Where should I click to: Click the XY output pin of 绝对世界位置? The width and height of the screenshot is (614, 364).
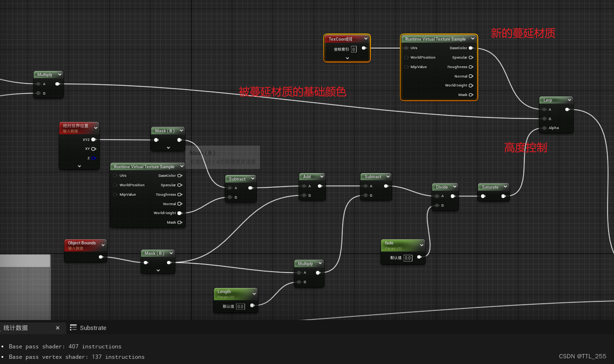click(x=94, y=148)
